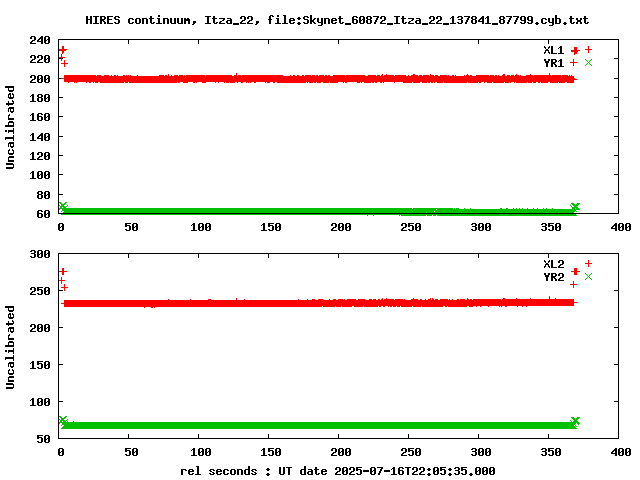Click x-axis value 0 under the XL1/YR1 plot
This screenshot has height=480, width=640.
coord(61,227)
